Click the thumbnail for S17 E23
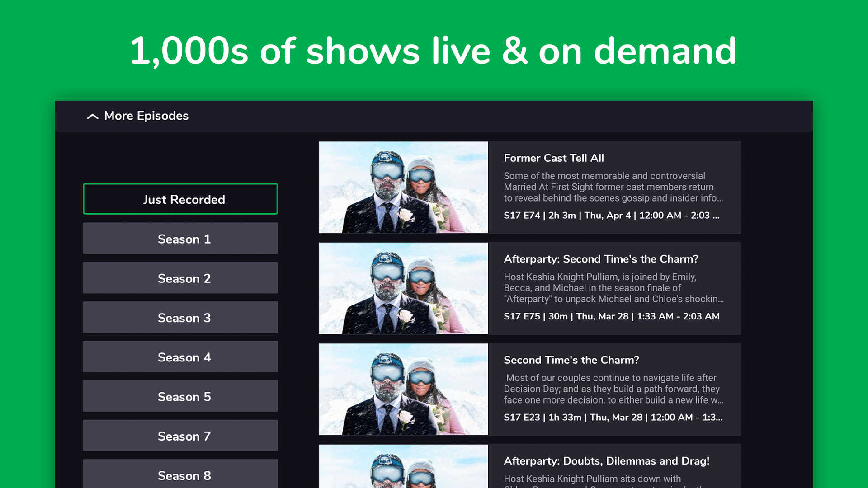The width and height of the screenshot is (868, 488). (x=404, y=389)
